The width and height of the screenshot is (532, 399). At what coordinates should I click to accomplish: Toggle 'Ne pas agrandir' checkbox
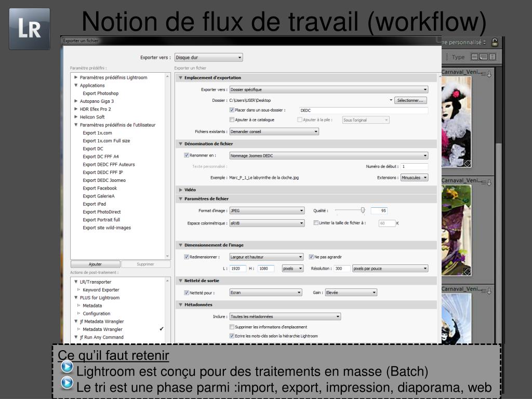(311, 257)
